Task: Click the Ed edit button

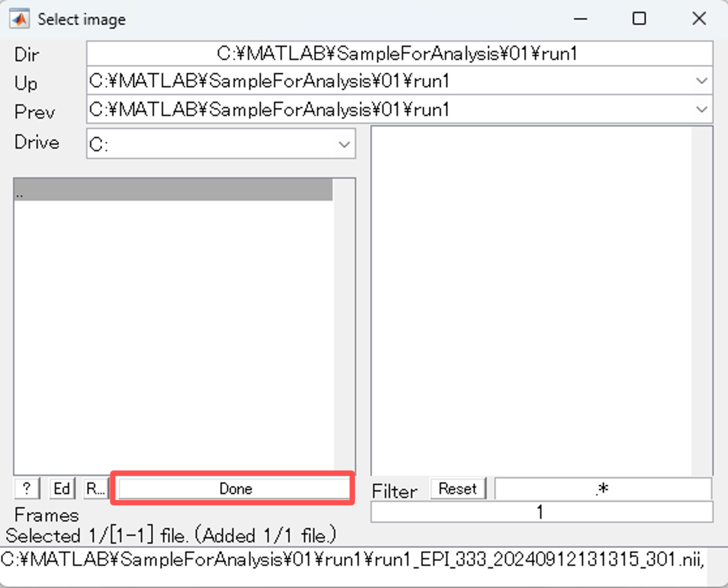Action: [x=61, y=488]
